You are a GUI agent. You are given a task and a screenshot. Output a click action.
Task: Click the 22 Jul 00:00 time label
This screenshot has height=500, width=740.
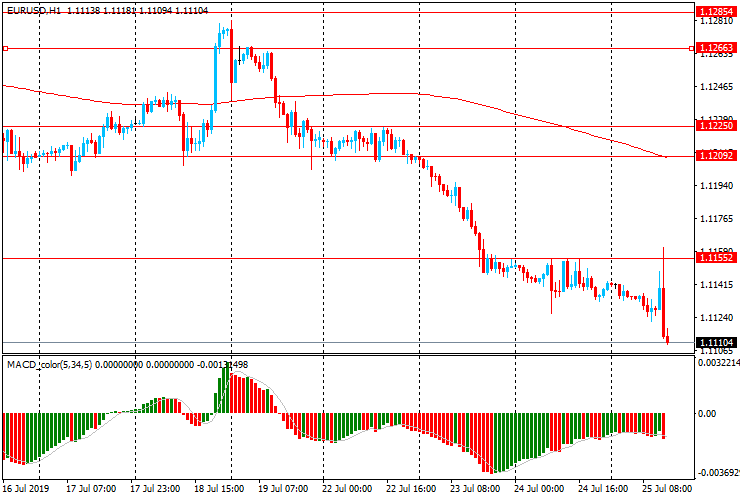tap(347, 488)
